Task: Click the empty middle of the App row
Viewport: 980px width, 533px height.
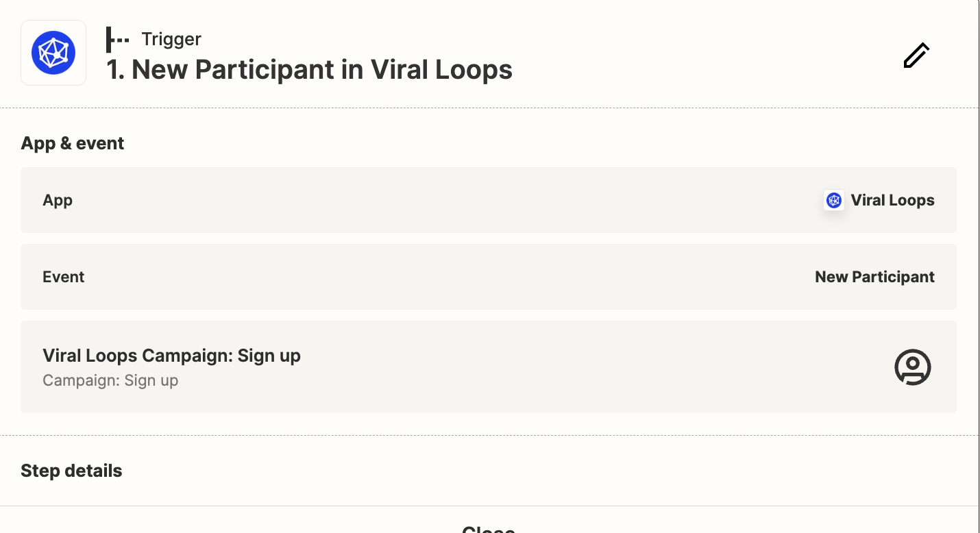Action: tap(445, 200)
